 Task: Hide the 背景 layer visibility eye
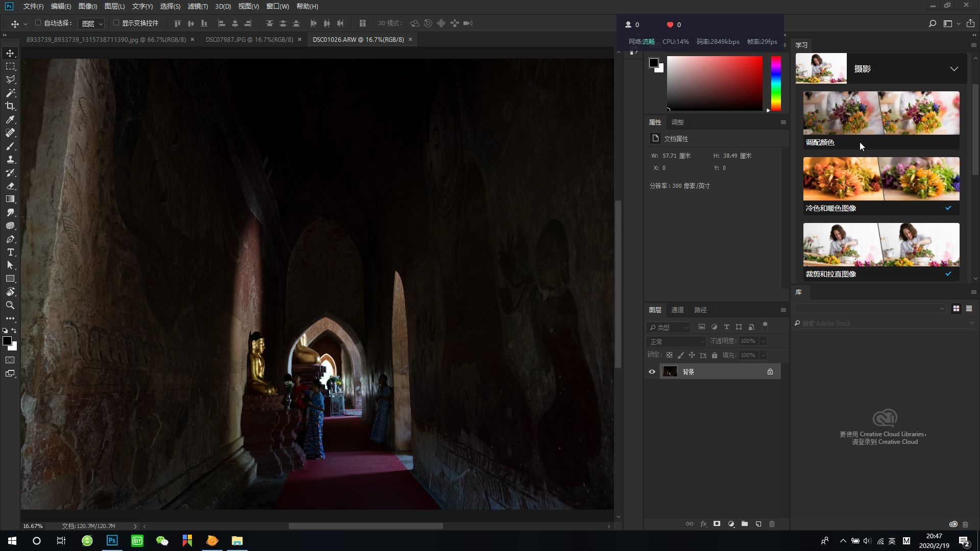(651, 371)
